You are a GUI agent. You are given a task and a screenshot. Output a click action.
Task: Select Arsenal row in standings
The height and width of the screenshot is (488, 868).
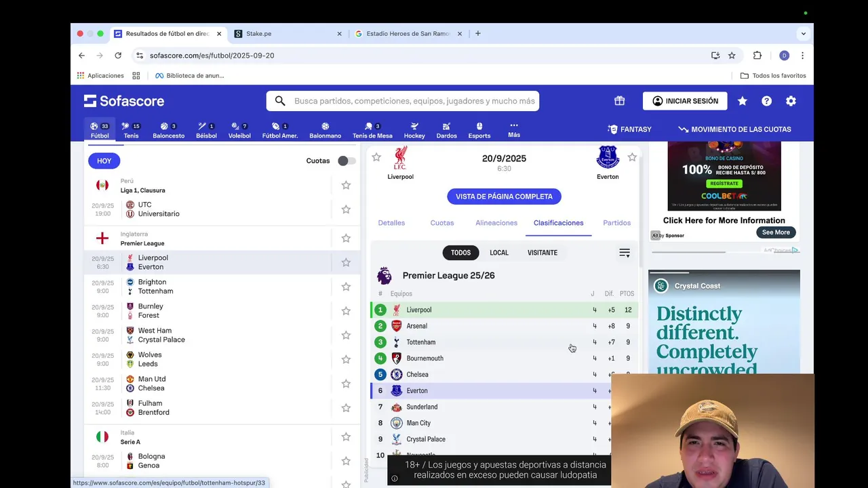coord(504,326)
